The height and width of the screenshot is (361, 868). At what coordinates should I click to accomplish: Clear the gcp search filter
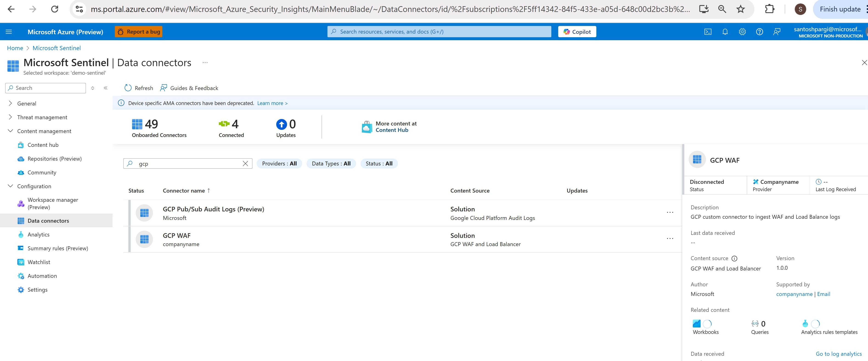(x=245, y=163)
